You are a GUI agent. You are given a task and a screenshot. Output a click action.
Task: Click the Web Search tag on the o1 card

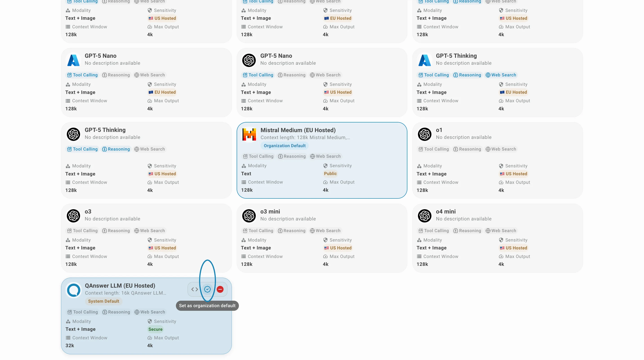click(x=501, y=149)
